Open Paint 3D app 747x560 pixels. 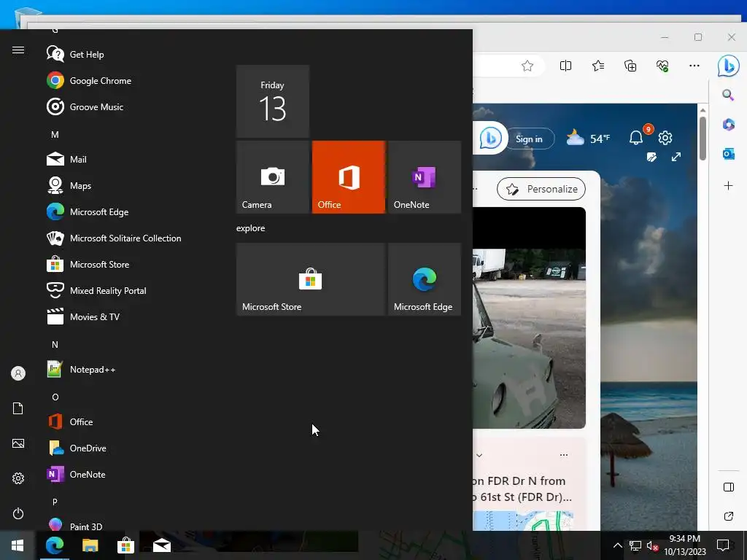pyautogui.click(x=115, y=524)
